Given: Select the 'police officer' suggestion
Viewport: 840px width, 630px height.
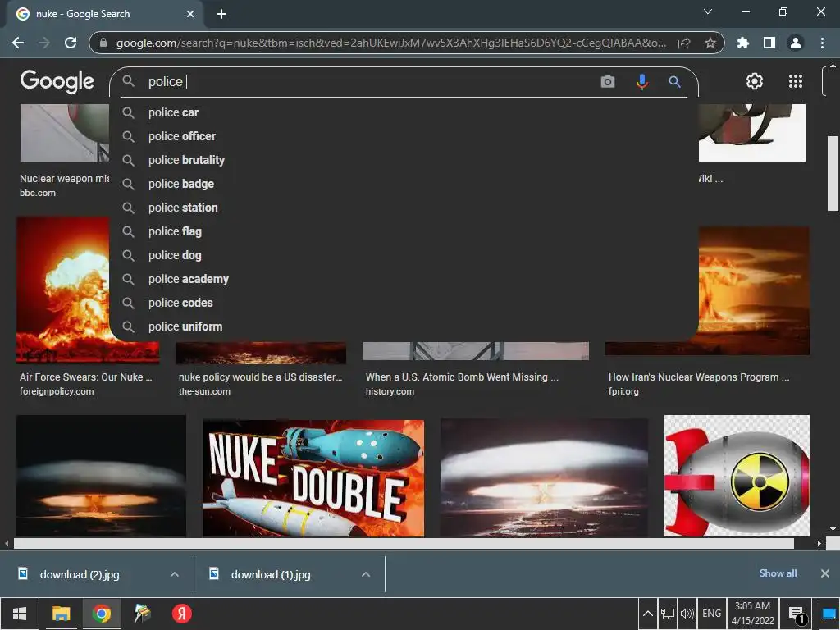Looking at the screenshot, I should point(404,136).
